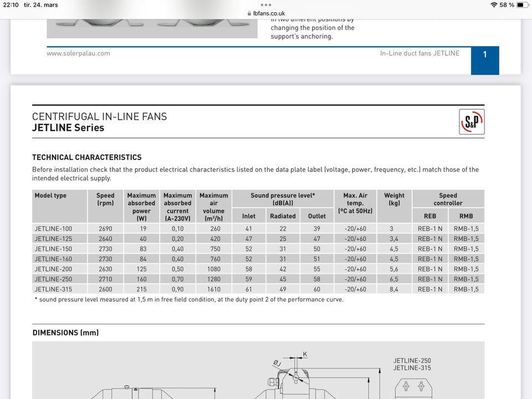
Task: Select the JETLINE-150 model cell
Action: pyautogui.click(x=60, y=249)
